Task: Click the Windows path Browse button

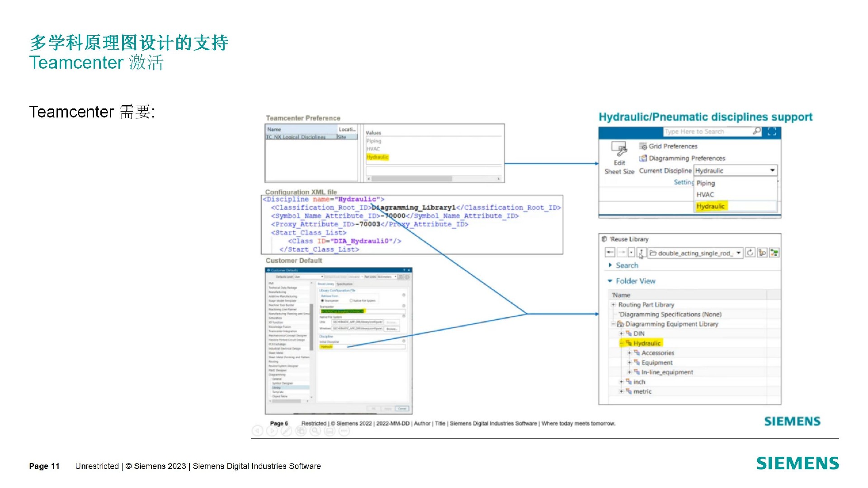Action: (392, 329)
